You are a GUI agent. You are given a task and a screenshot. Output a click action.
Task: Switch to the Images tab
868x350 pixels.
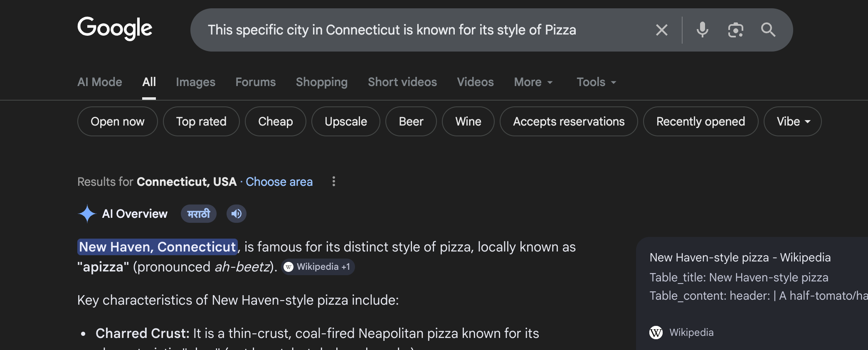point(195,82)
